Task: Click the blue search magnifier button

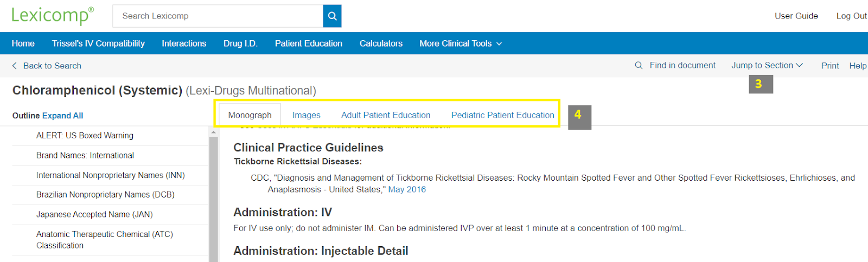Action: pos(332,16)
